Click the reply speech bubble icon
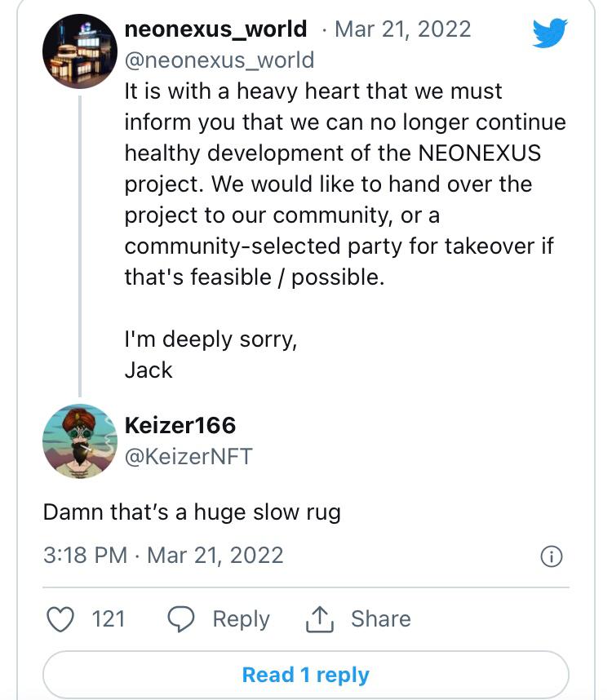 [181, 619]
